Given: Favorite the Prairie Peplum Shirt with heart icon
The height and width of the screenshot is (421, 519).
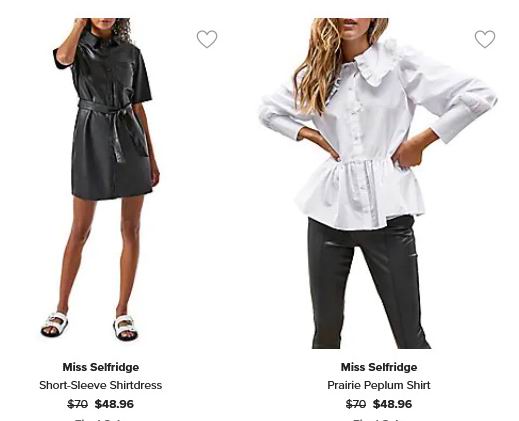Looking at the screenshot, I should 485,39.
